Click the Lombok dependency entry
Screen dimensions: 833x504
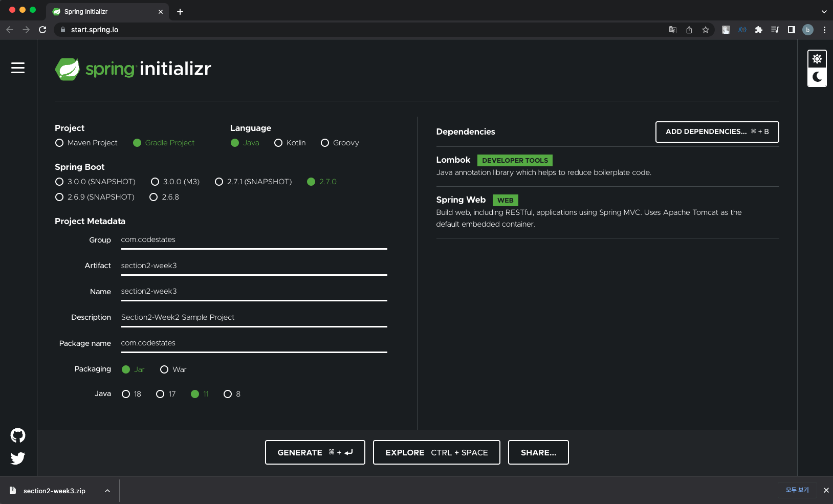[x=607, y=166]
